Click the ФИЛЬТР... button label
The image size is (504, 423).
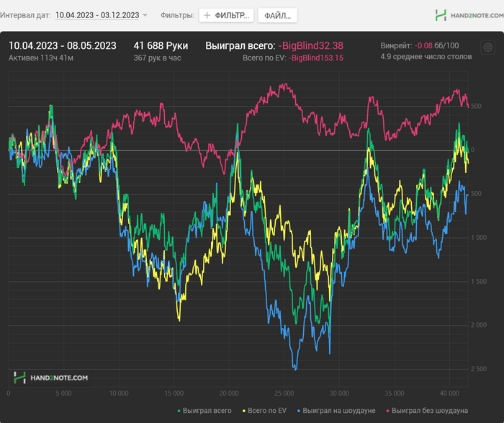tap(232, 15)
